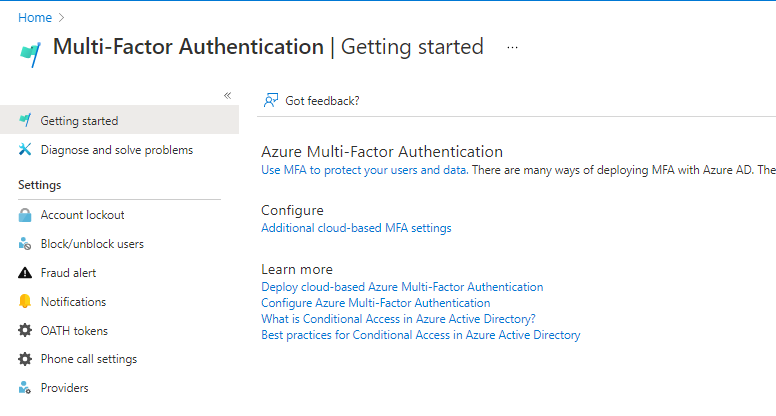
Task: Open Got feedback? in toolbar
Action: [311, 100]
